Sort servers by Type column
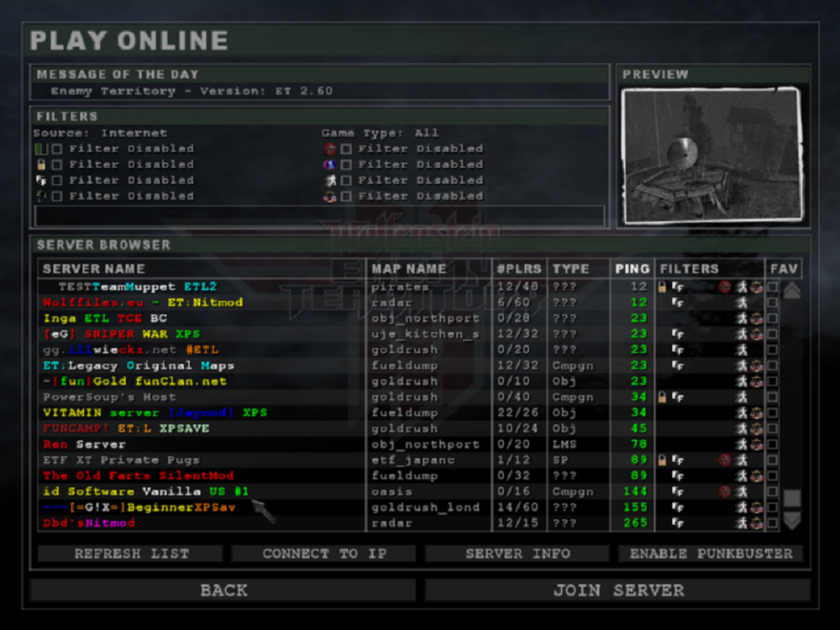 pos(579,269)
